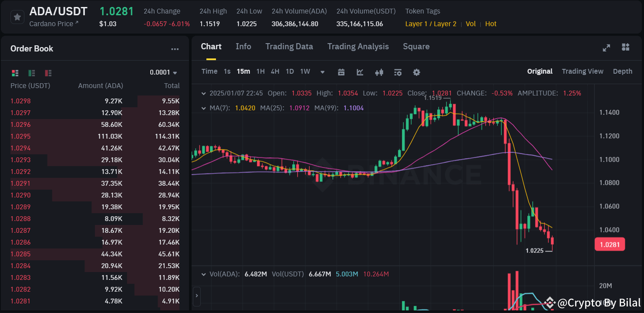The width and height of the screenshot is (644, 313).
Task: Switch to the Chart tab
Action: (x=211, y=47)
